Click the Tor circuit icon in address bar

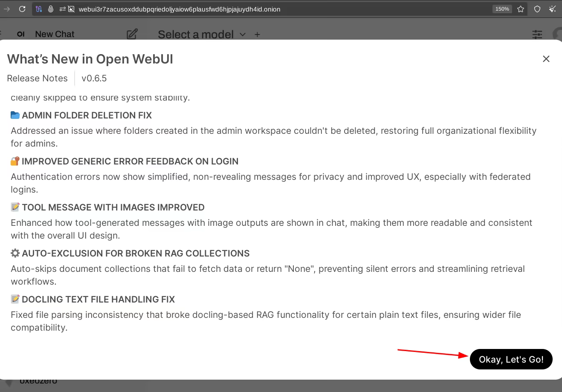point(39,9)
